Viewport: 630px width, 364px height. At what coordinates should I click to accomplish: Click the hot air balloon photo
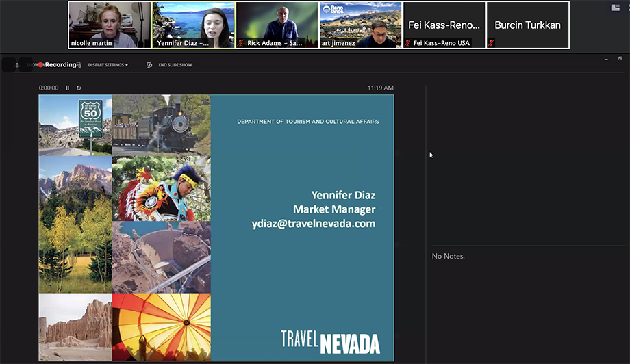pyautogui.click(x=161, y=327)
